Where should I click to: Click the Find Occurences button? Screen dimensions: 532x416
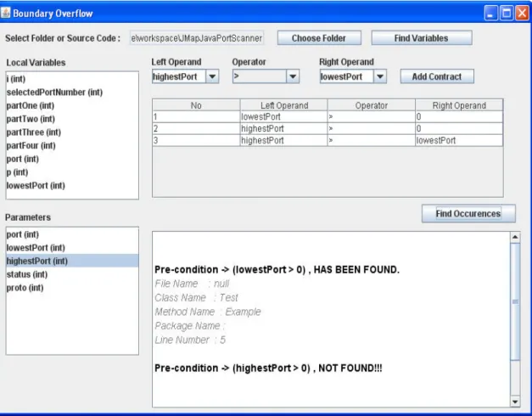point(468,214)
